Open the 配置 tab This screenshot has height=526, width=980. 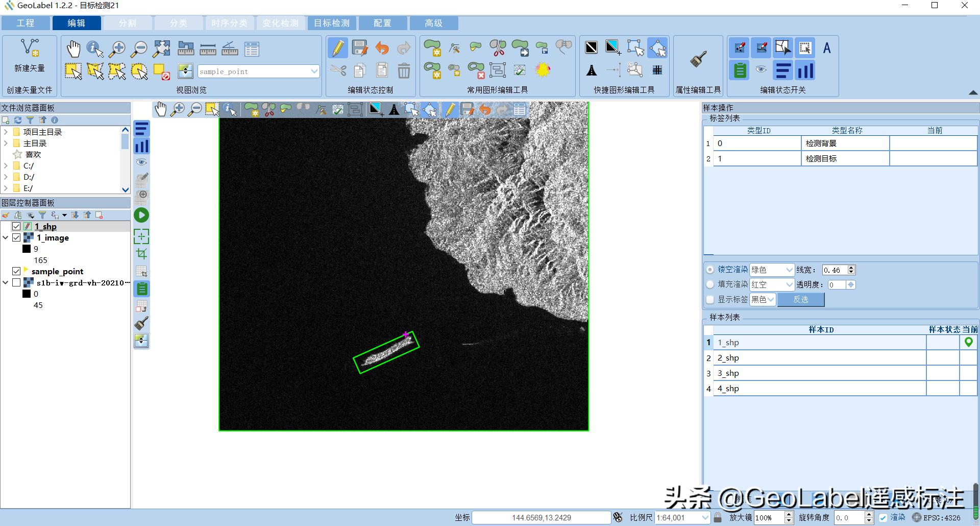point(382,23)
